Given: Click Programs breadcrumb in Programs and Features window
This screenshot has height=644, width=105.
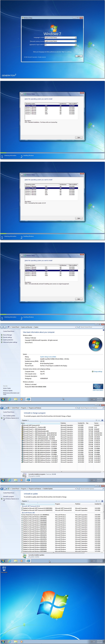Looking at the screenshot, I should point(24,408).
